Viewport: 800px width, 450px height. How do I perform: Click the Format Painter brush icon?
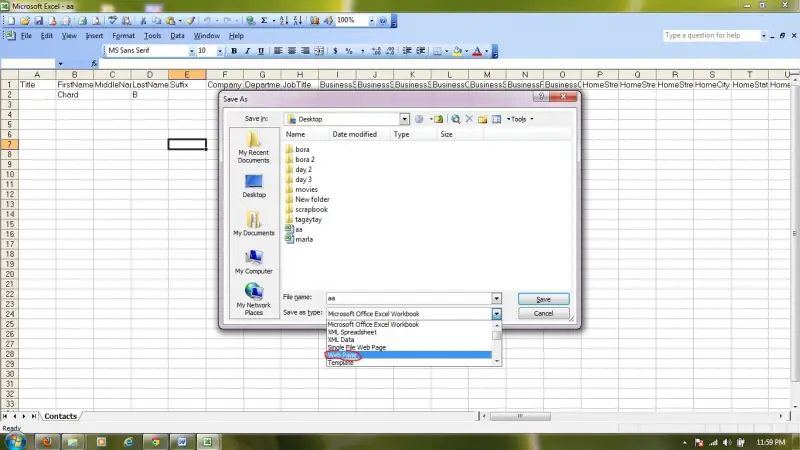190,20
